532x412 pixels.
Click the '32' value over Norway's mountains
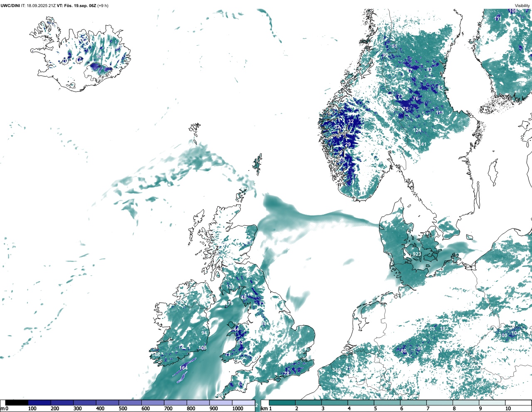[351, 121]
